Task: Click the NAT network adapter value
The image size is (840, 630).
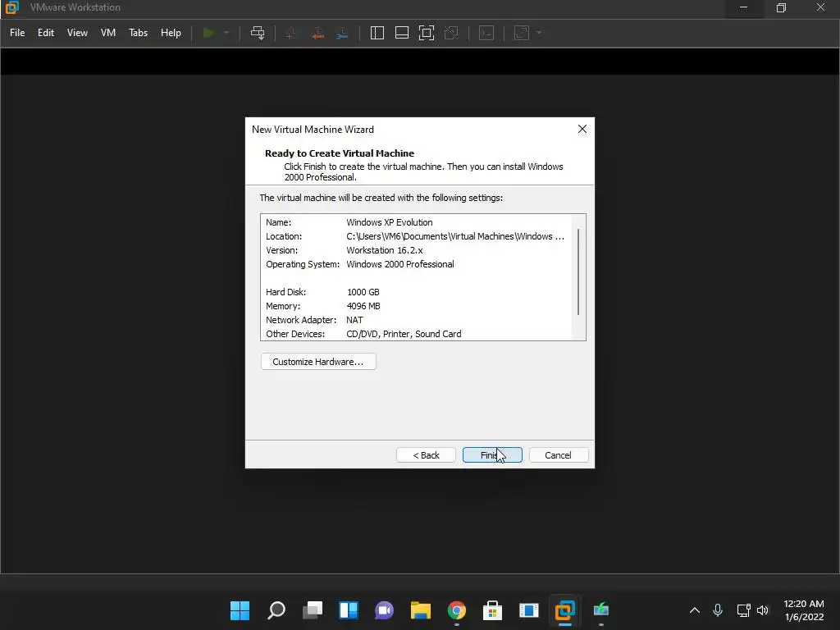Action: [x=354, y=320]
